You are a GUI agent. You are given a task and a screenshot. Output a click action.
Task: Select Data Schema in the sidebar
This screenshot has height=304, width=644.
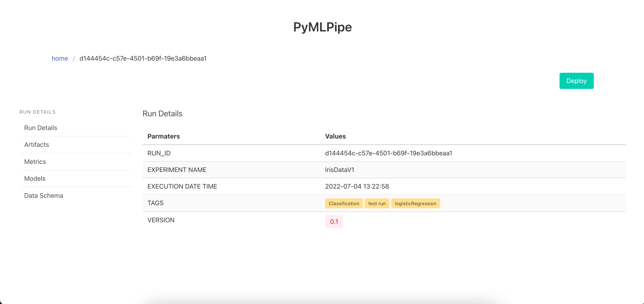[43, 195]
